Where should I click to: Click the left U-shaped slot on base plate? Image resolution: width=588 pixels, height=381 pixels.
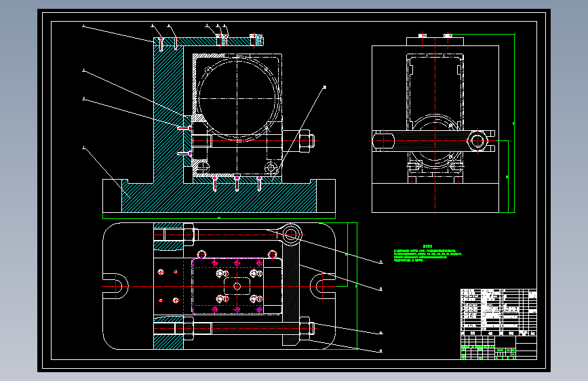click(115, 287)
